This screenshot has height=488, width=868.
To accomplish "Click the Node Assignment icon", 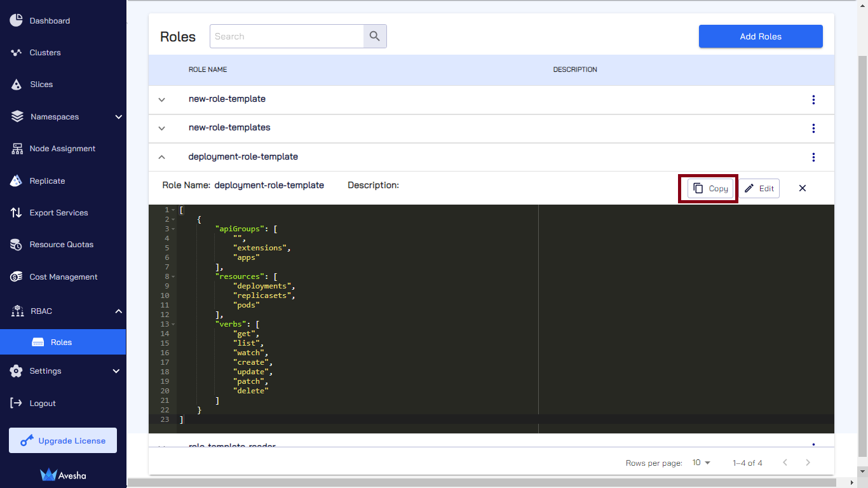I will (x=17, y=149).
